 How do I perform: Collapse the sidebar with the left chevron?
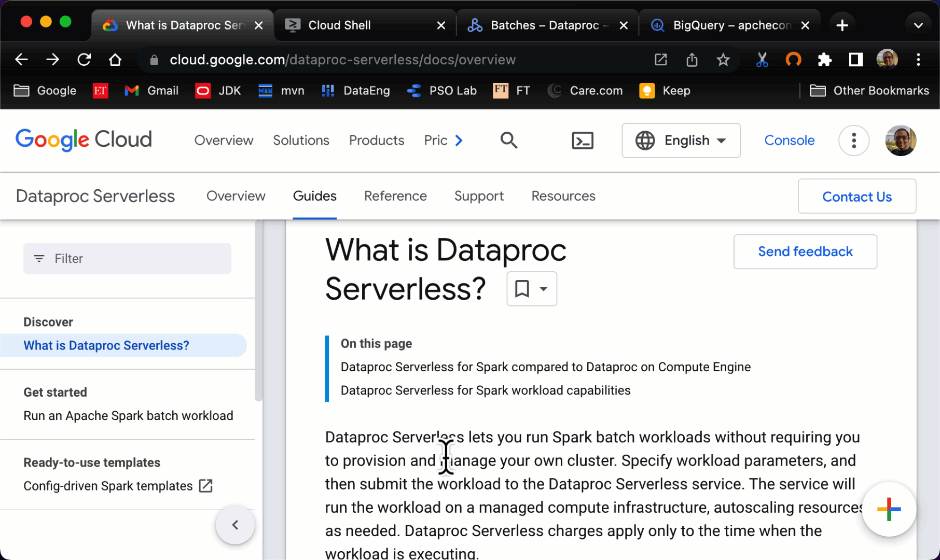(235, 525)
